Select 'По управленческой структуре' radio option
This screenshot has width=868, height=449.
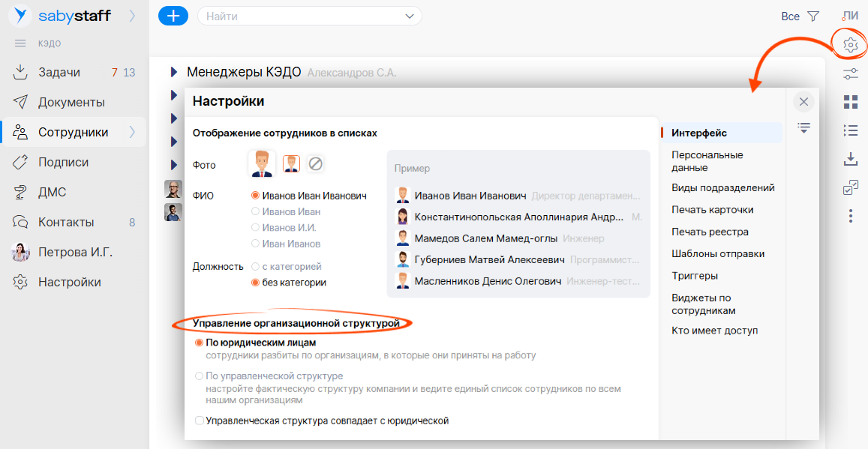click(200, 376)
